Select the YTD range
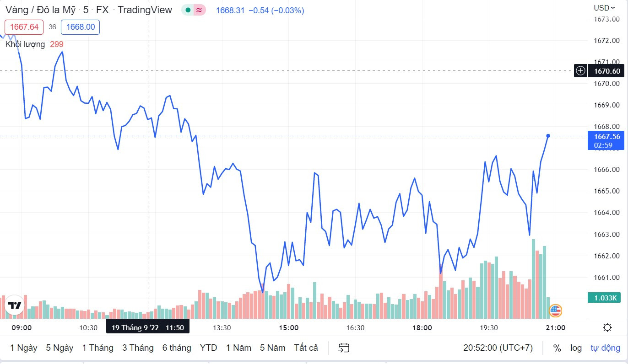Viewport: 628px width, 364px height. pyautogui.click(x=208, y=348)
